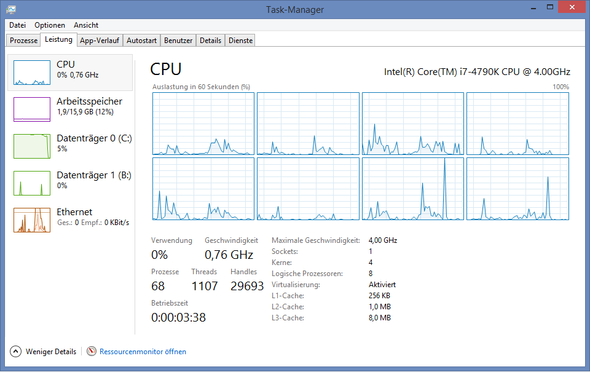Switch to the Benutzer tab
The image size is (590, 372).
tap(178, 40)
